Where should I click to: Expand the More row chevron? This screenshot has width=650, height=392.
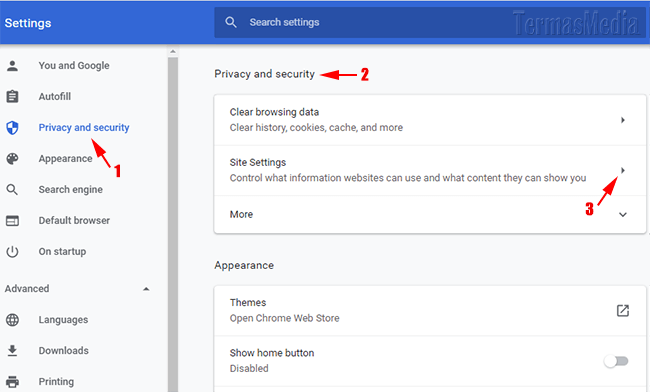click(623, 215)
